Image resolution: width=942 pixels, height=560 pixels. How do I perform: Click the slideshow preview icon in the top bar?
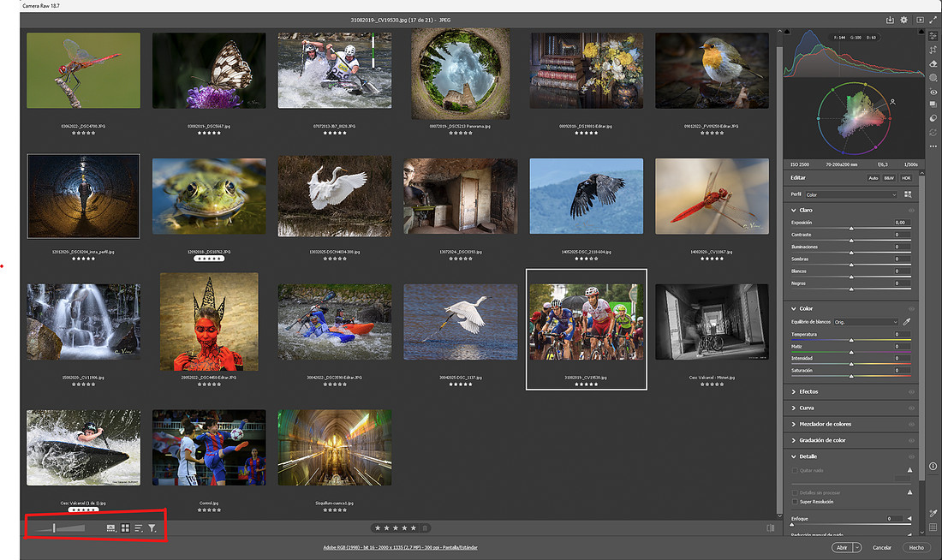pos(920,20)
